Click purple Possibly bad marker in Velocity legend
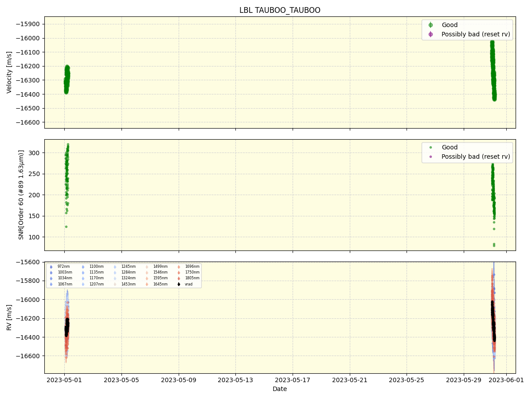 pos(430,34)
